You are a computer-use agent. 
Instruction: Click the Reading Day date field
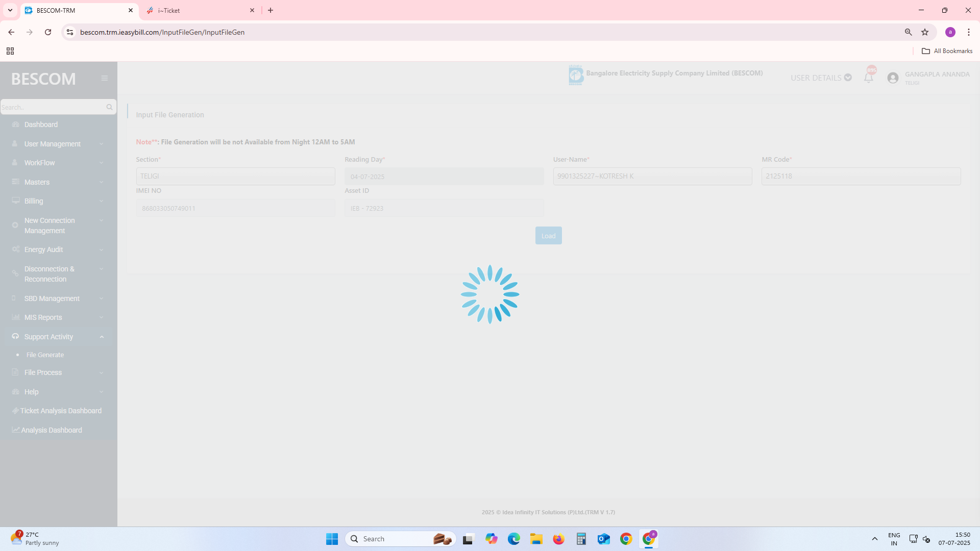point(444,177)
